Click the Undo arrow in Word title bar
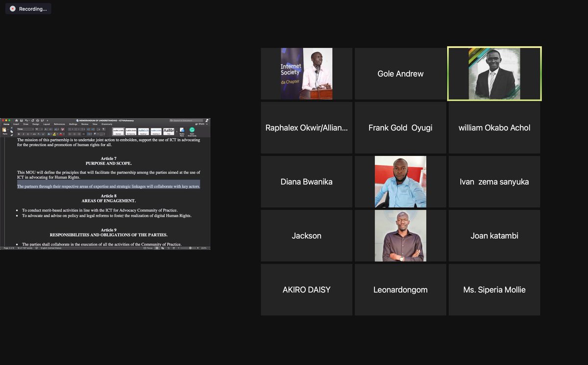The height and width of the screenshot is (365, 588). (x=26, y=120)
